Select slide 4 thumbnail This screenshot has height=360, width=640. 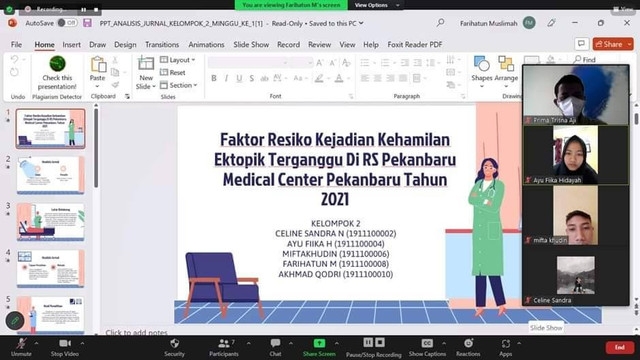(x=51, y=269)
